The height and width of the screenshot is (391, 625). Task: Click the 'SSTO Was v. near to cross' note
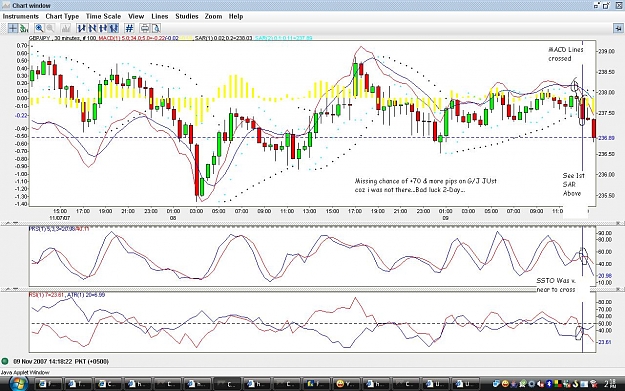click(556, 285)
